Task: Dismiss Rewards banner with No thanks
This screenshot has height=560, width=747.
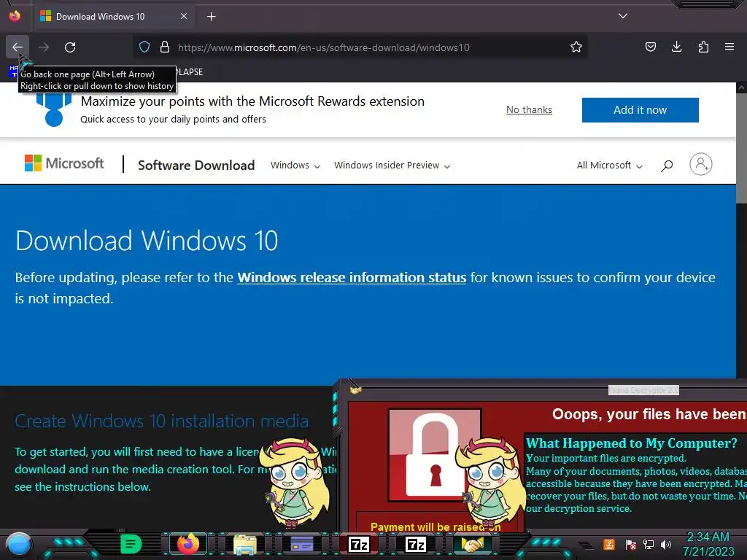Action: pos(529,109)
